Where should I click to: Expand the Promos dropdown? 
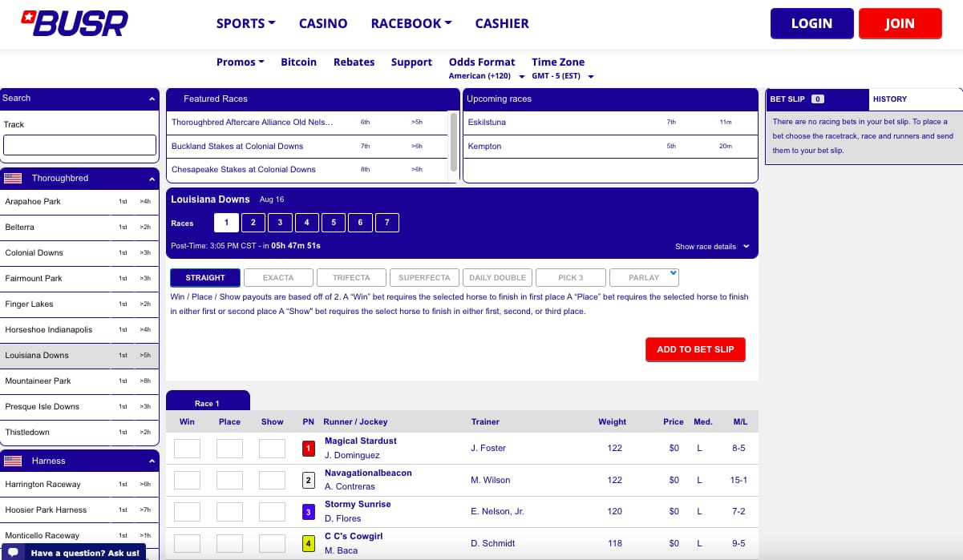(x=241, y=62)
